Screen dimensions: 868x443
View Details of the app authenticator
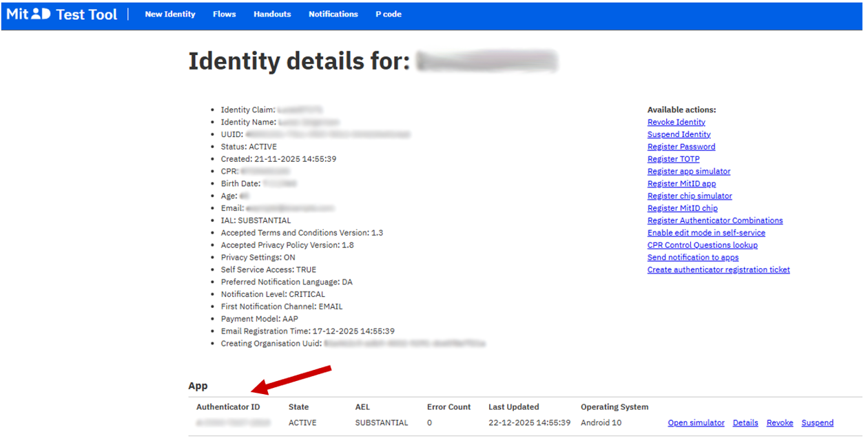745,423
